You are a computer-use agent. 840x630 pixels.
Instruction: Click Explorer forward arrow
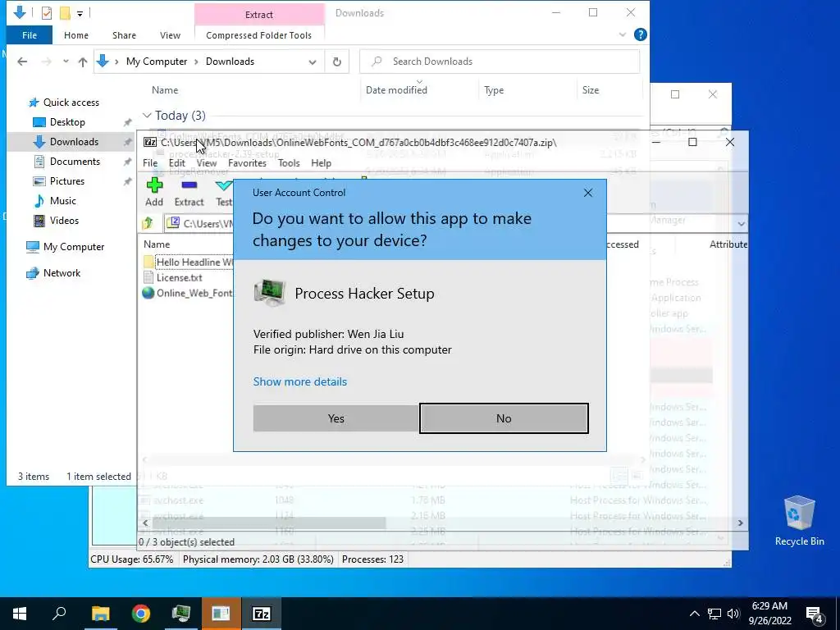click(47, 62)
